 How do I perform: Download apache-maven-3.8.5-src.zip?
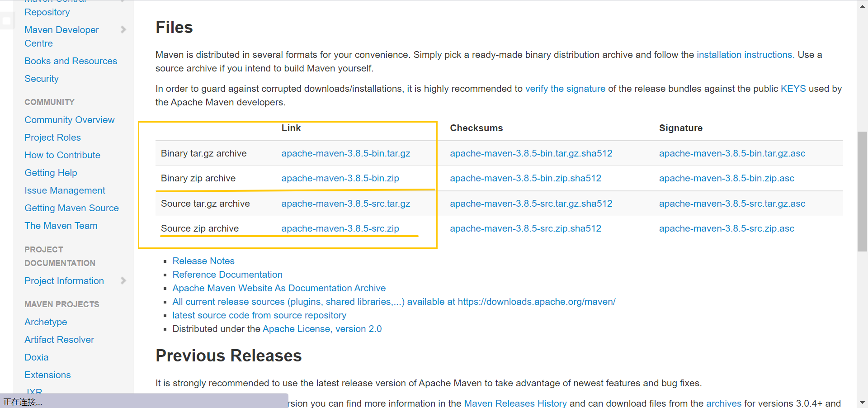(x=340, y=228)
